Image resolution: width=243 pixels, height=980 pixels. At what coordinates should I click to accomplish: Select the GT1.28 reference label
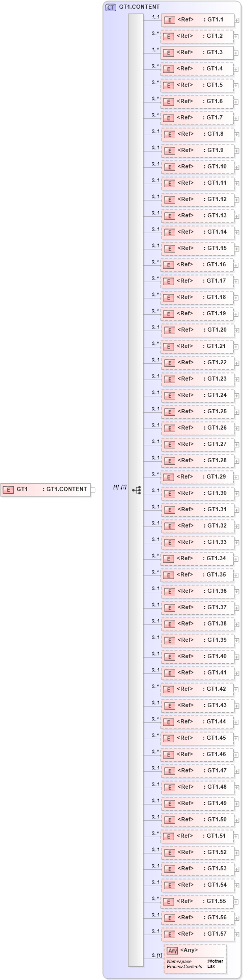pos(215,460)
